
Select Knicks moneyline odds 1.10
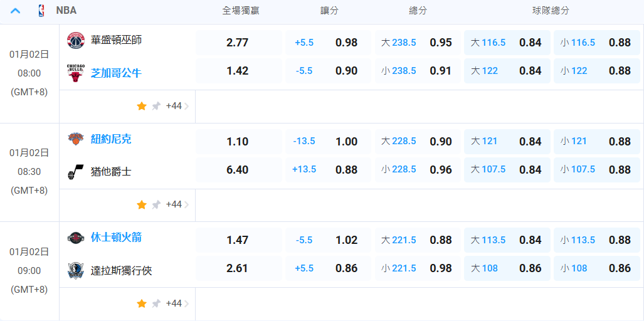(239, 142)
